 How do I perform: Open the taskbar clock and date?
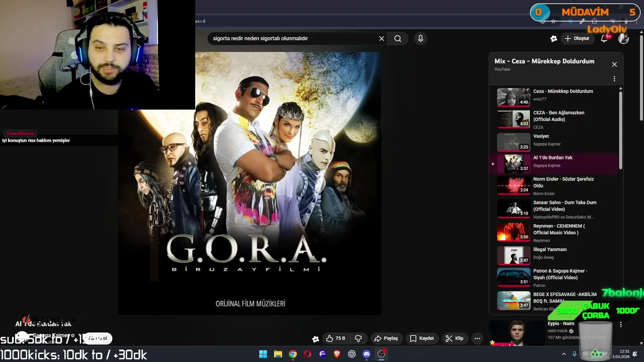tap(620, 354)
